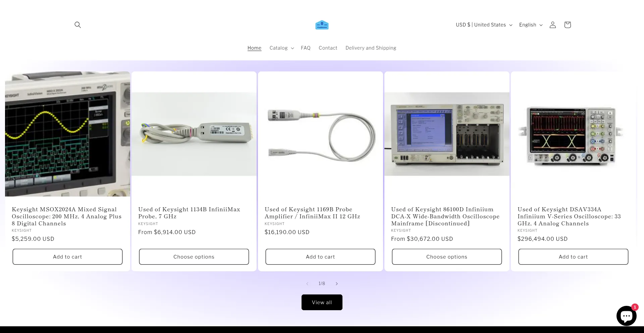Click the $16,190.00 USD price
Viewport: 644px width, 333px height.
pos(287,232)
